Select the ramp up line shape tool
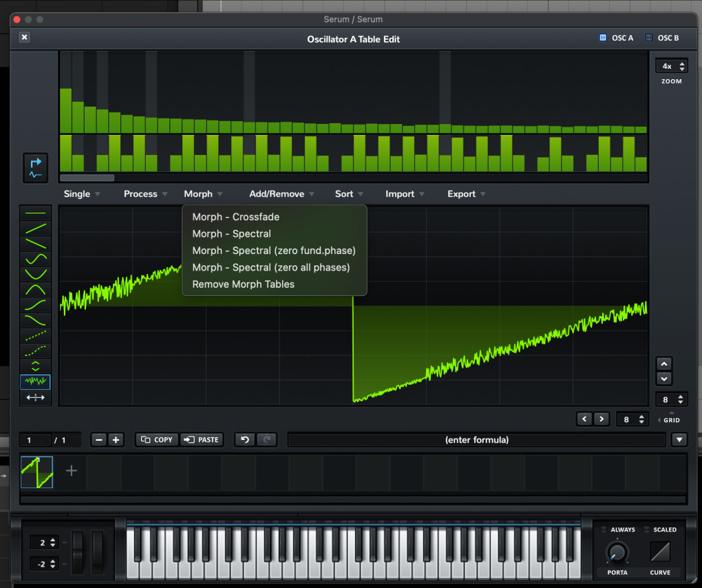 35,229
